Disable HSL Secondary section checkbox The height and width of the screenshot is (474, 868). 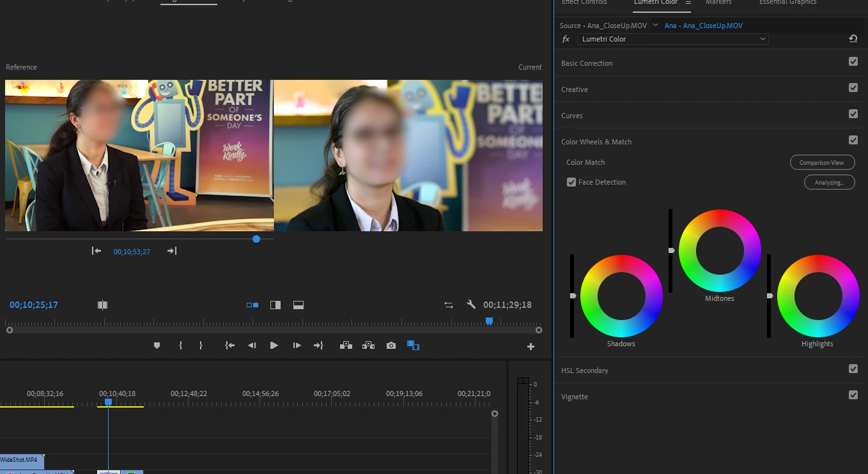853,369
